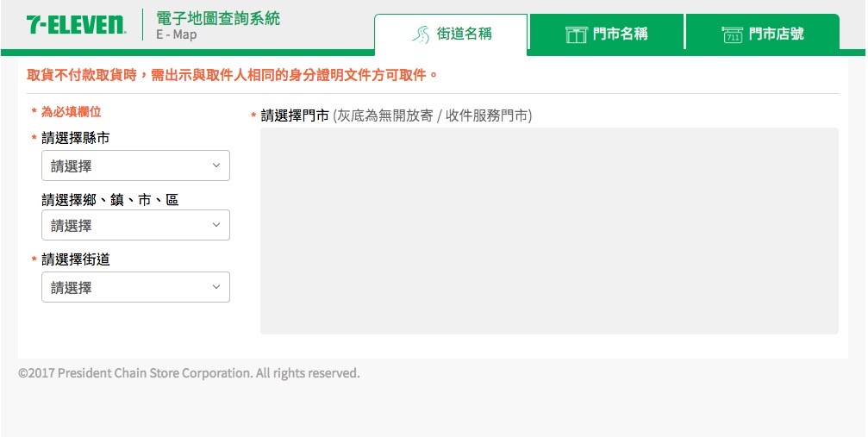
Task: Click the 711 shop icon beside 門市店號
Action: [x=733, y=34]
